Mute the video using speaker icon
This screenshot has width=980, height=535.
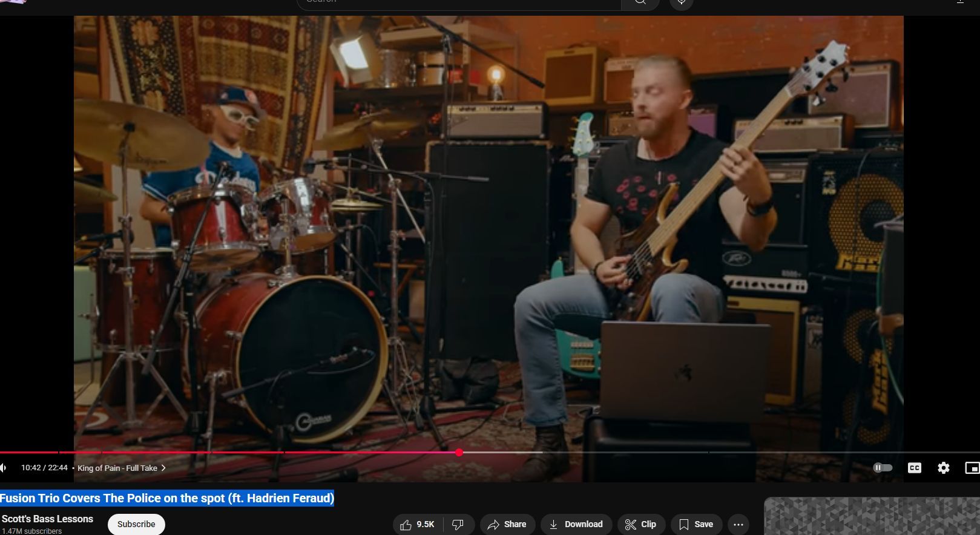coord(4,468)
